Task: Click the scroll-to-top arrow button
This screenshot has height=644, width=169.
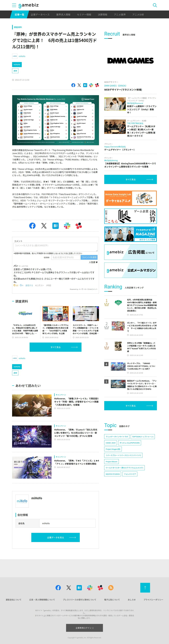Action: (x=145, y=587)
